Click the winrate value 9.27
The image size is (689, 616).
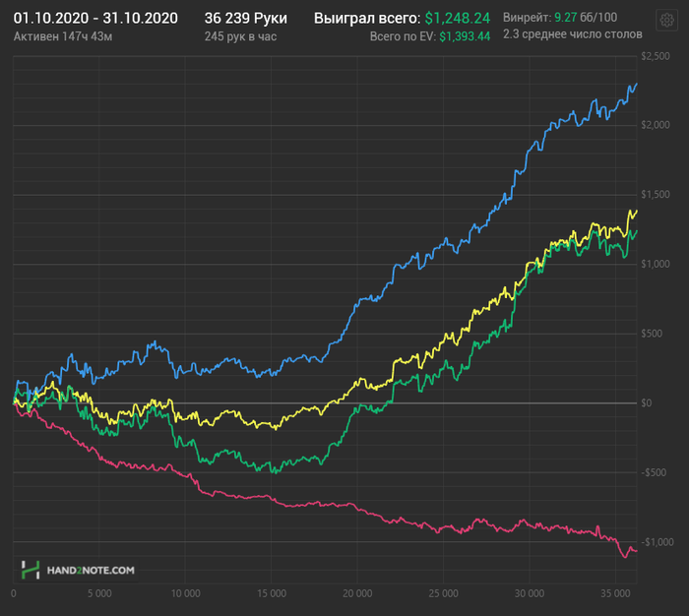[565, 18]
